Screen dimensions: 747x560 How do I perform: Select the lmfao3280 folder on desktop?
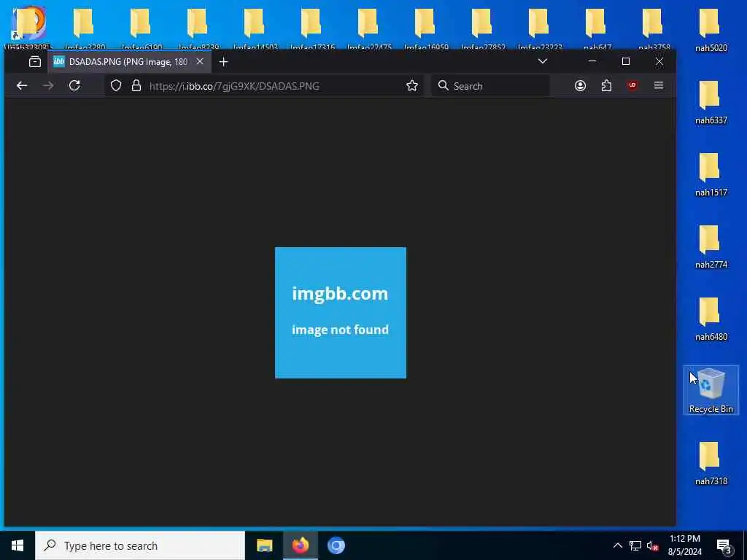[85, 28]
